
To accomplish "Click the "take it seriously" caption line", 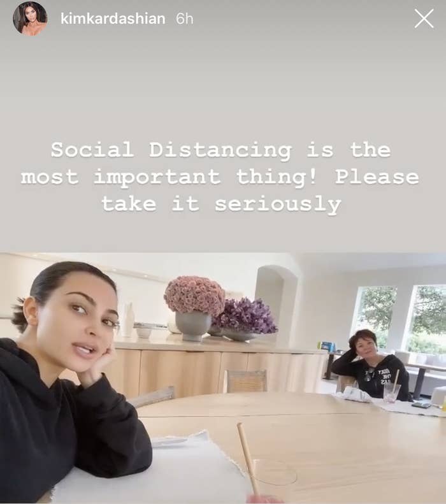I will coord(221,205).
